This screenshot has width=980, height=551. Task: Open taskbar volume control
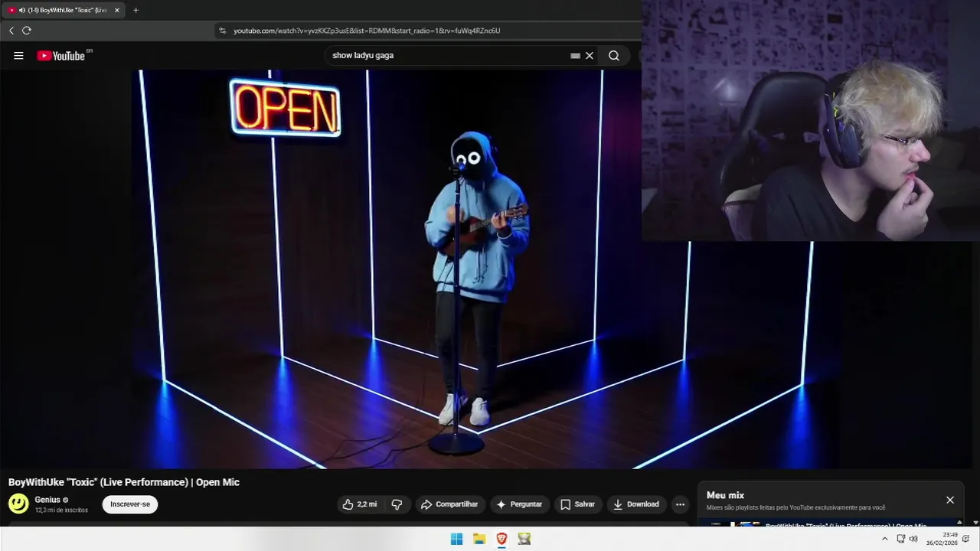coord(913,539)
